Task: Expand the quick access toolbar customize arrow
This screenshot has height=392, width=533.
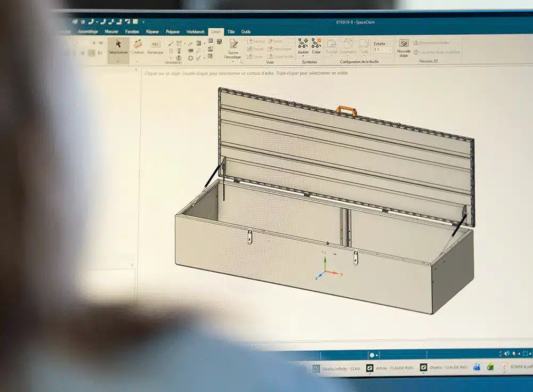Action: click(x=143, y=22)
